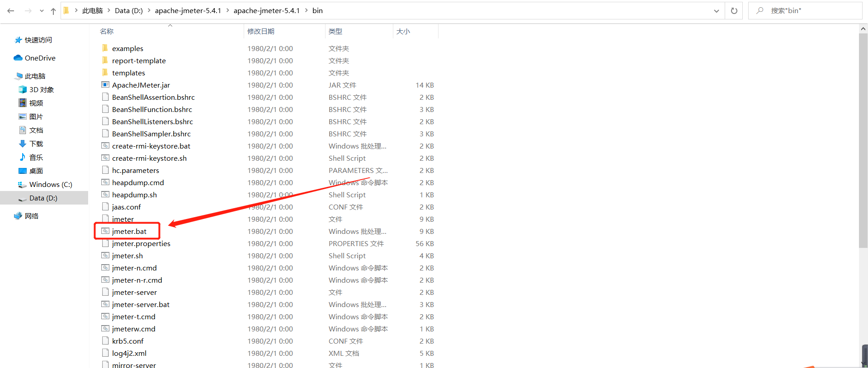Select jmeter.sh file icon
Image resolution: width=868 pixels, height=368 pixels.
click(x=105, y=255)
